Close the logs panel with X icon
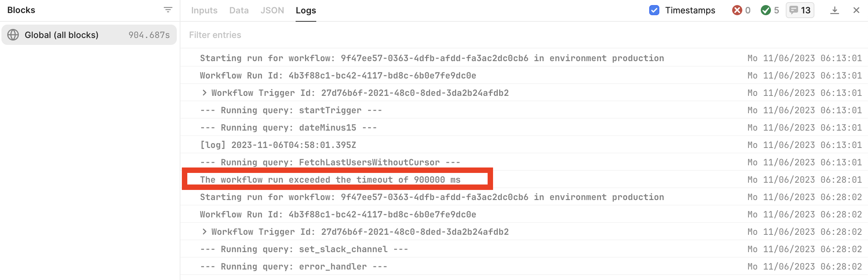The width and height of the screenshot is (868, 280). coord(856,10)
